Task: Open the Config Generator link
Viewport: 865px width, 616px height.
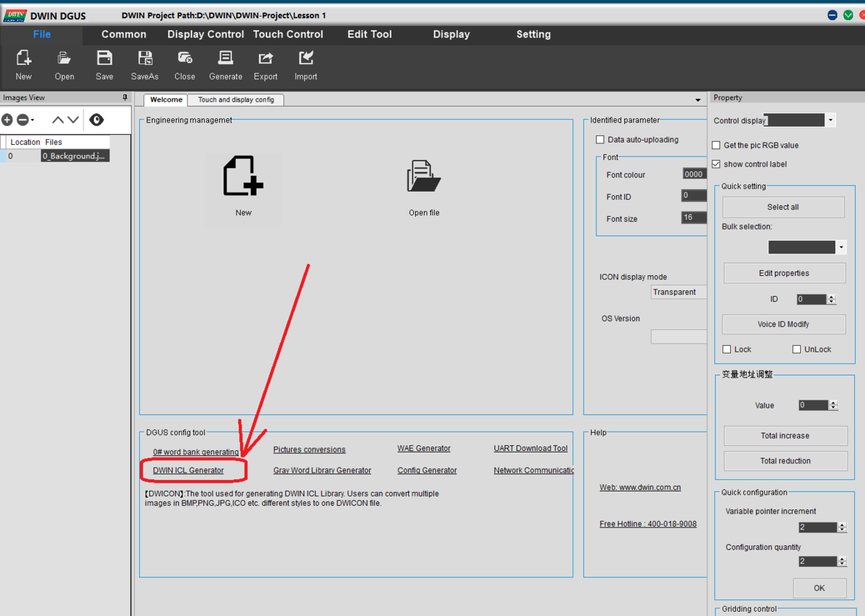Action: click(427, 470)
